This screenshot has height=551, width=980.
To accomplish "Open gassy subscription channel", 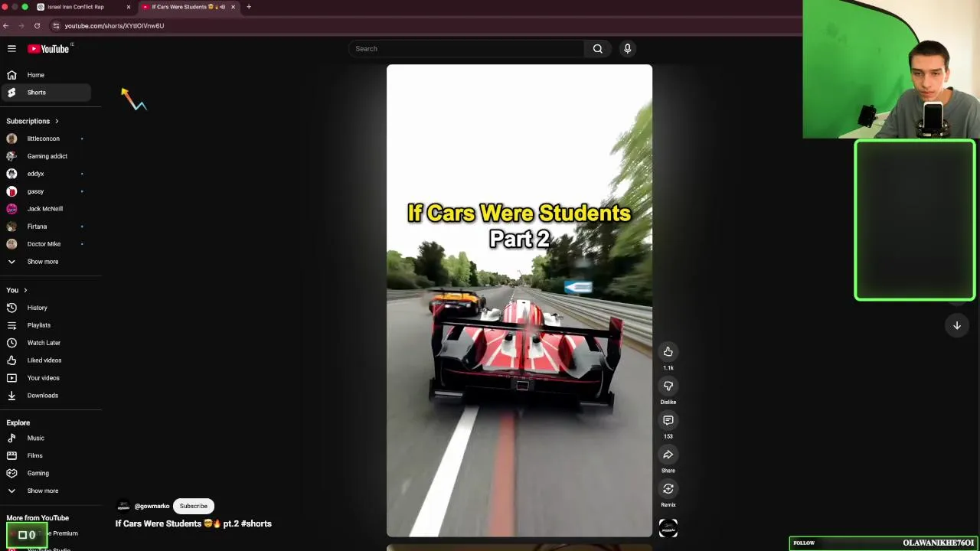I will (x=45, y=191).
